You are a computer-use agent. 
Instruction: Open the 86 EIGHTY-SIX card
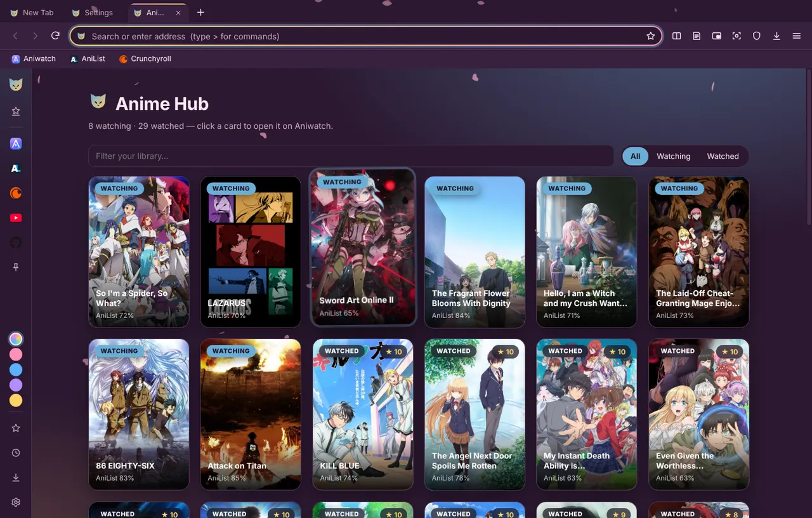[139, 415]
